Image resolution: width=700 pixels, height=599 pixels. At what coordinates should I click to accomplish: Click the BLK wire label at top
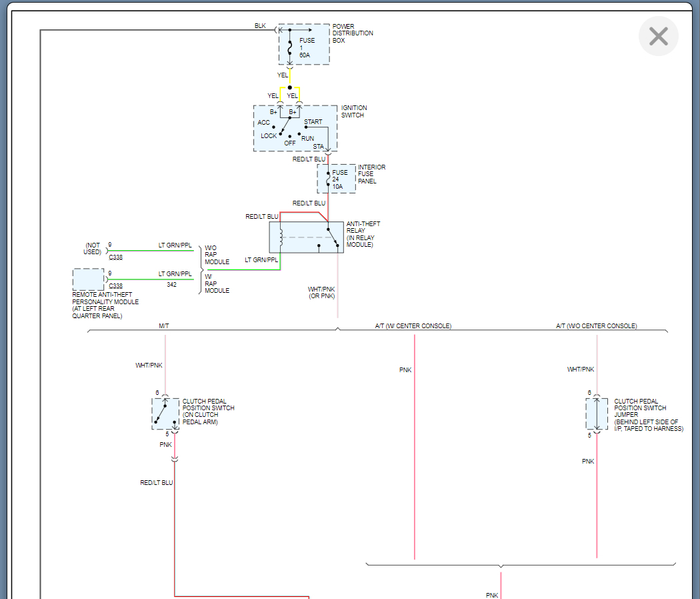pyautogui.click(x=260, y=26)
